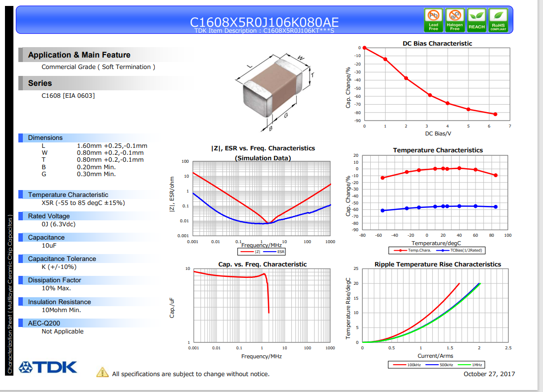
Task: Click the TCBias(1/2Rated) legend entry
Action: point(460,250)
